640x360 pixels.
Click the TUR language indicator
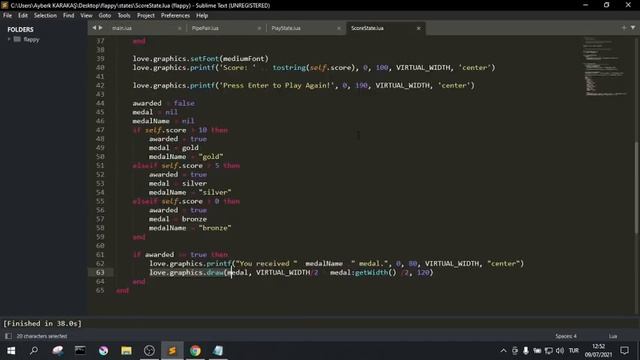(574, 351)
